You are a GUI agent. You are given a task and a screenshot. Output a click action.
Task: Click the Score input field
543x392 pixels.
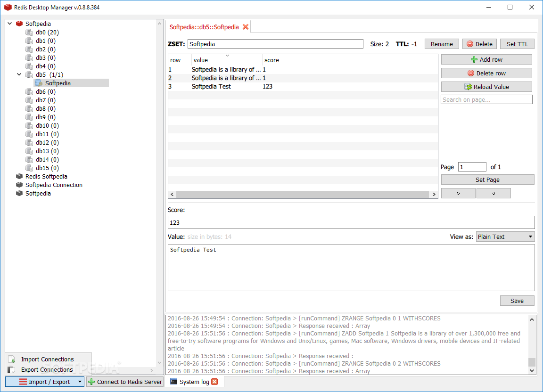click(351, 222)
